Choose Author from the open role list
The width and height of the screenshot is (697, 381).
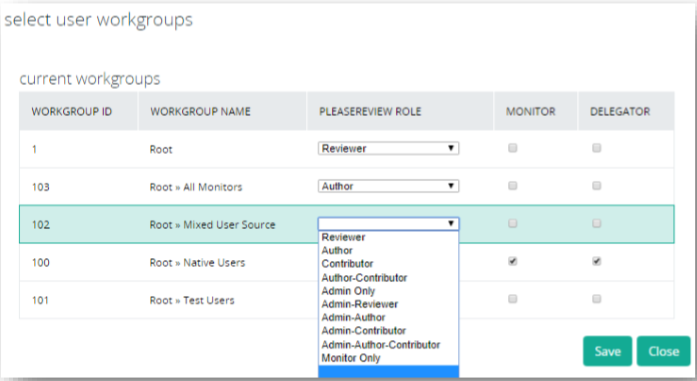389,251
